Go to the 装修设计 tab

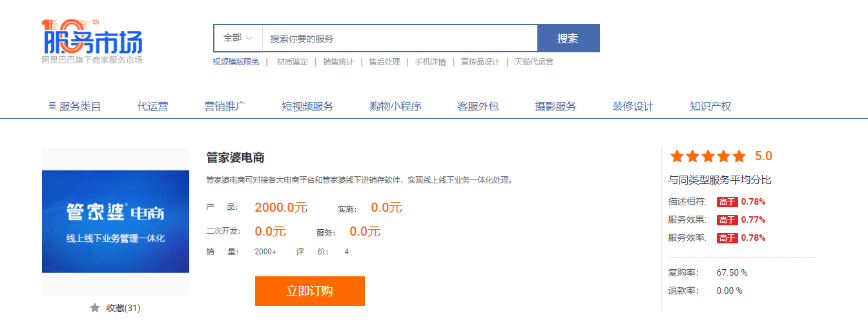coord(633,107)
